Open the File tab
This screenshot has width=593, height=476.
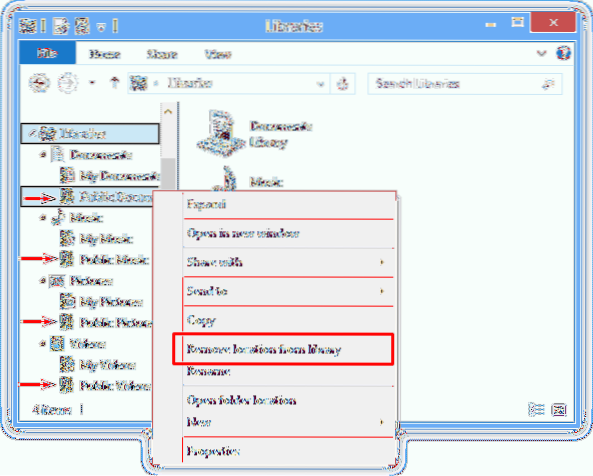pyautogui.click(x=47, y=53)
